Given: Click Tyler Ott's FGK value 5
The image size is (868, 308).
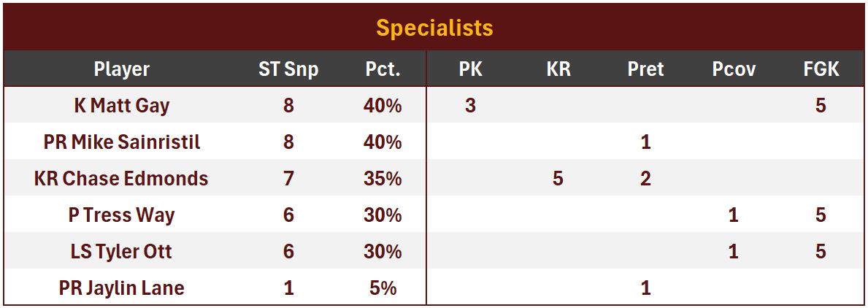Looking at the screenshot, I should [821, 252].
